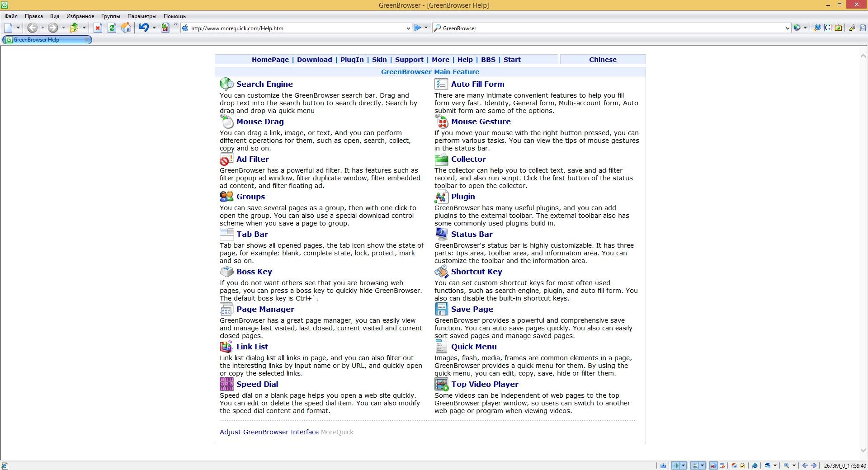Click the status bar zoom magnifier icon
Image resolution: width=868 pixels, height=470 pixels.
[x=786, y=465]
